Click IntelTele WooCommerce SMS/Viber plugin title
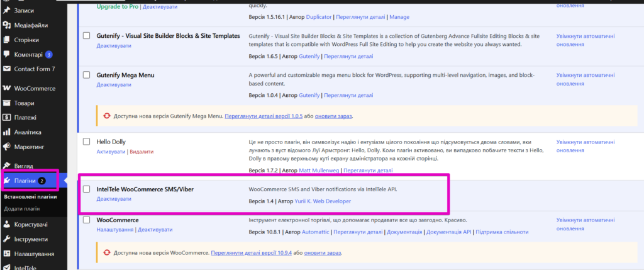644x270 pixels. click(x=145, y=189)
